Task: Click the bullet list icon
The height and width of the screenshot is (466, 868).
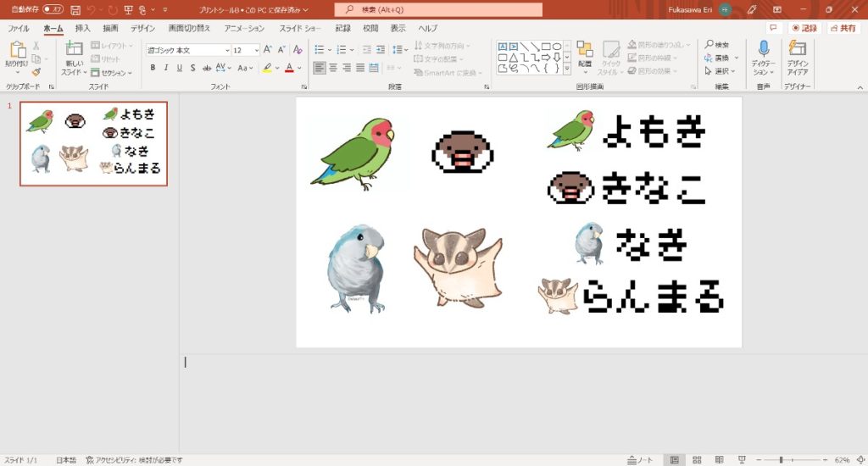Action: click(x=320, y=49)
